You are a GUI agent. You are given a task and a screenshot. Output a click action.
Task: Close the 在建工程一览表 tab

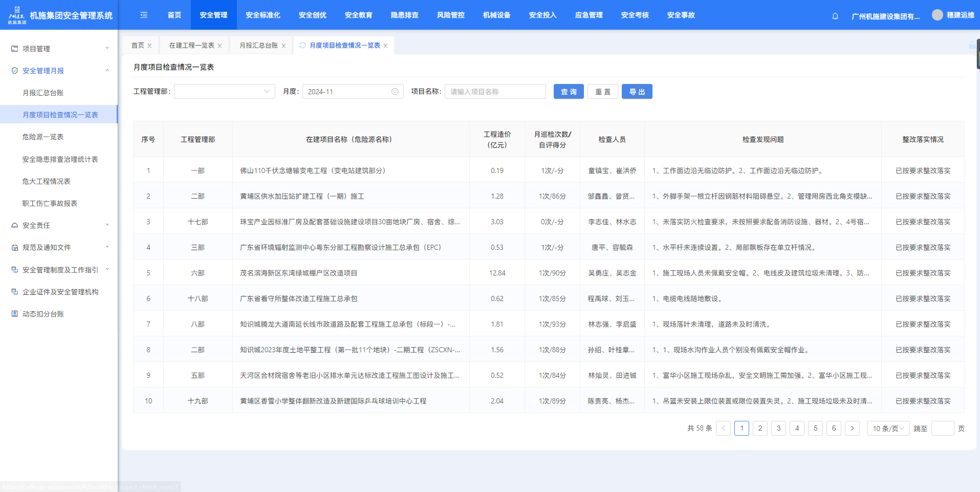click(220, 46)
